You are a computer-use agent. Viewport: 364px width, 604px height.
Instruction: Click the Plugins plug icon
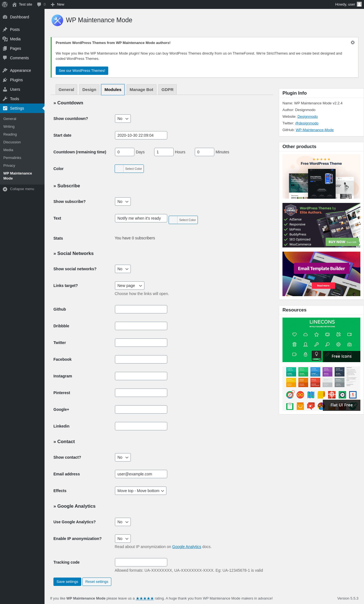5,80
